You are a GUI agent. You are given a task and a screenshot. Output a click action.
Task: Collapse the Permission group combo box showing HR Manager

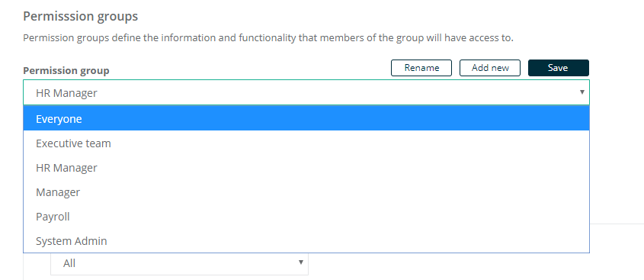click(x=306, y=92)
